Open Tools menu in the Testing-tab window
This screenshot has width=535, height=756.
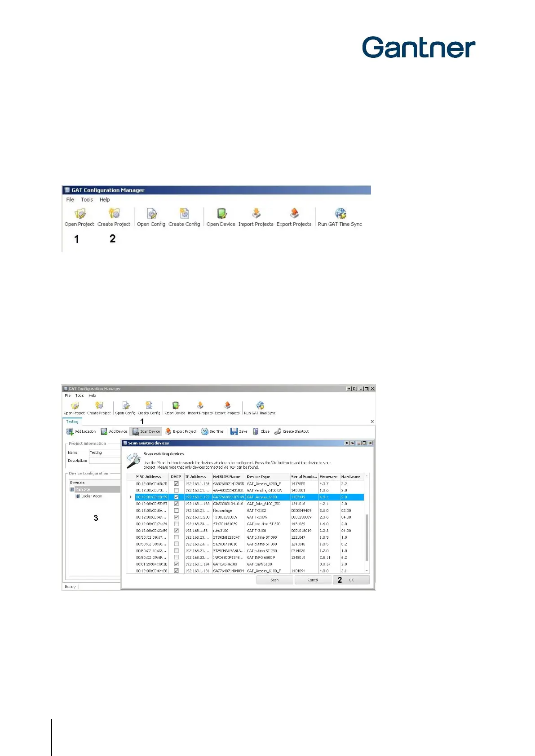pos(80,396)
